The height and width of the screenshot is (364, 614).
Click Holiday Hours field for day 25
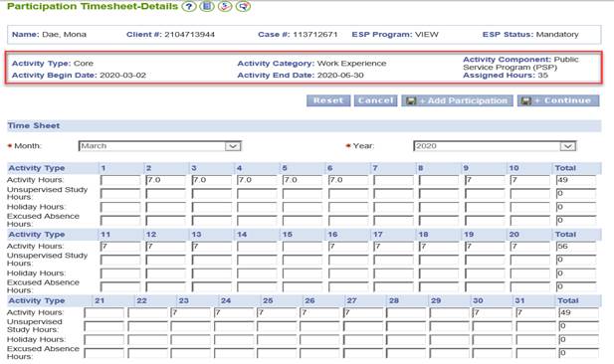277,340
